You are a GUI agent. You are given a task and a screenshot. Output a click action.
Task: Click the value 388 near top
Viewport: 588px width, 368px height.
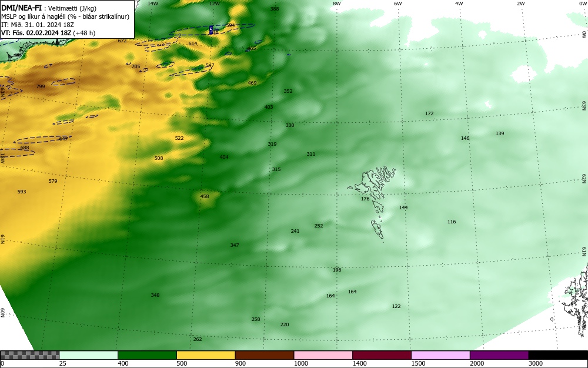(x=275, y=9)
